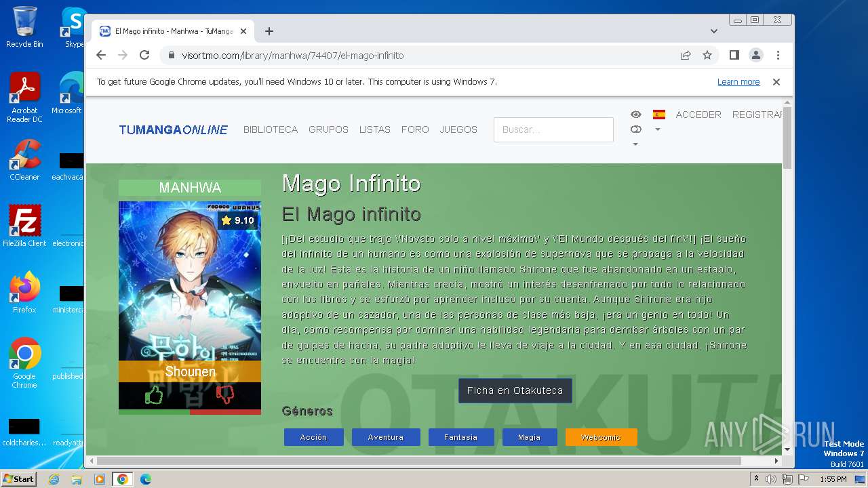The image size is (868, 488).
Task: Open Google Chrome desktop icon
Action: (24, 363)
